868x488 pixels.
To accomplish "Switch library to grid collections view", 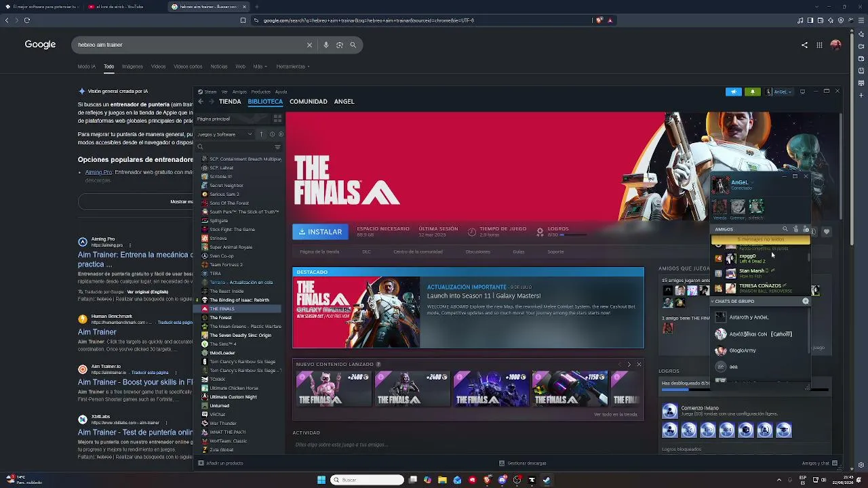I will point(277,119).
